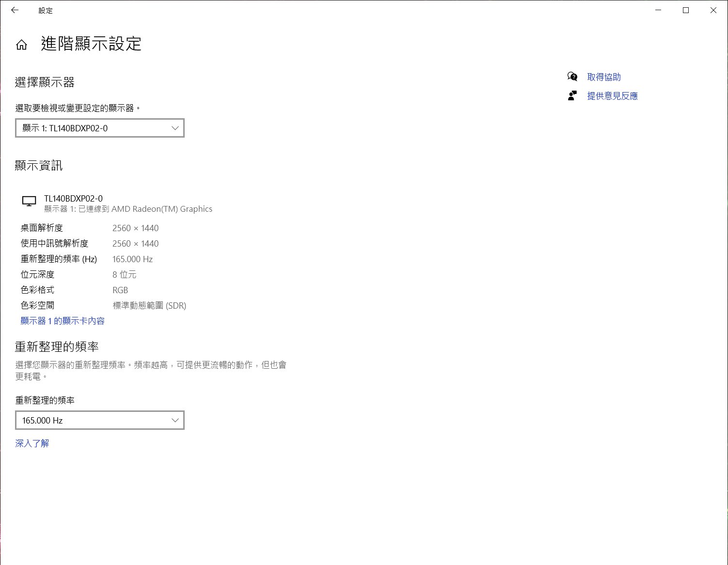Viewport: 728px width, 565px height.
Task: Click the 設定 window title text
Action: [46, 10]
